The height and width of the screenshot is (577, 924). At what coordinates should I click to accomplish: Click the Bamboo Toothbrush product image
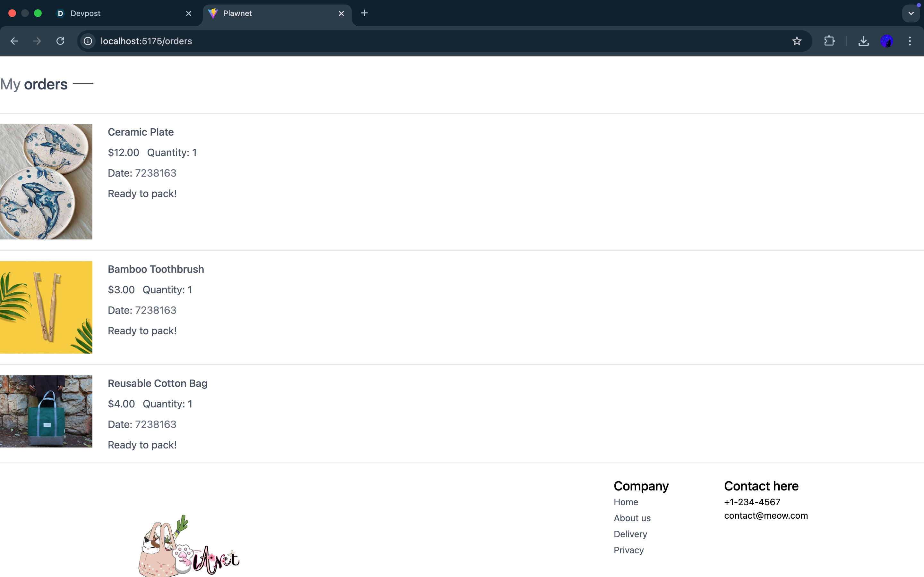point(46,307)
